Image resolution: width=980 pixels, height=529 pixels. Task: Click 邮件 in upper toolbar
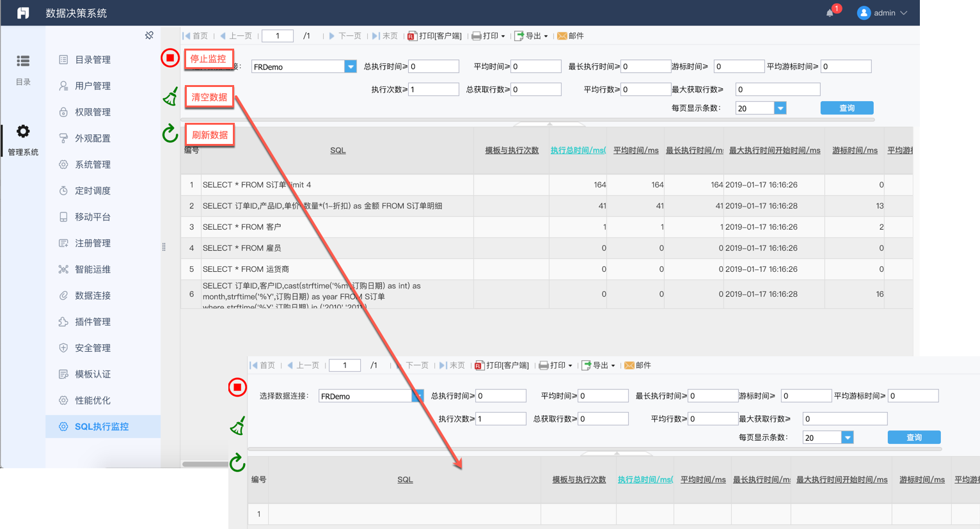[x=571, y=36]
